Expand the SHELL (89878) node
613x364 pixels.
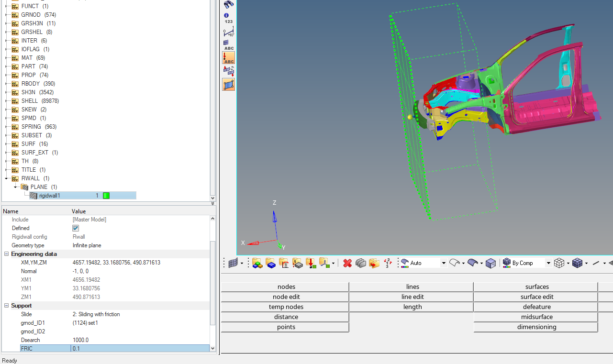coord(7,101)
